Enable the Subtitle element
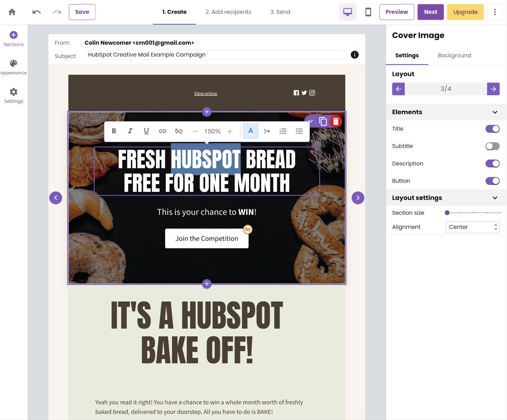 coord(492,146)
